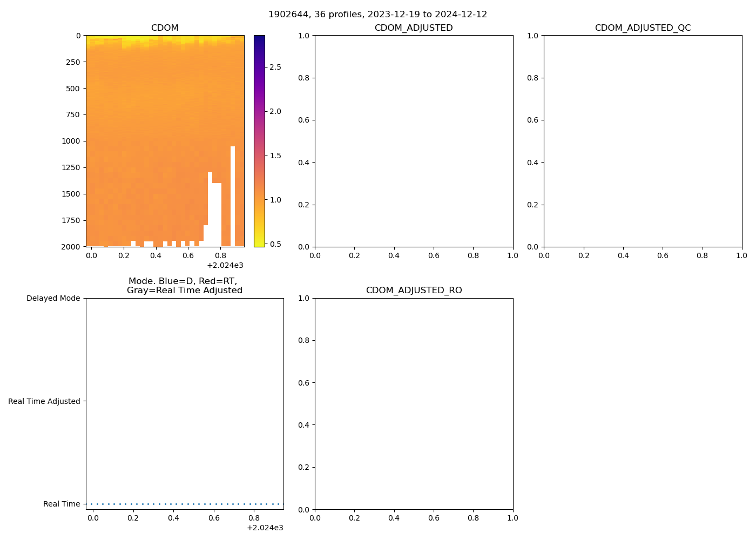Click inside the empty CDOM_ADJUSTED_QC plot area
Screen dimensions: 756x540
643,141
